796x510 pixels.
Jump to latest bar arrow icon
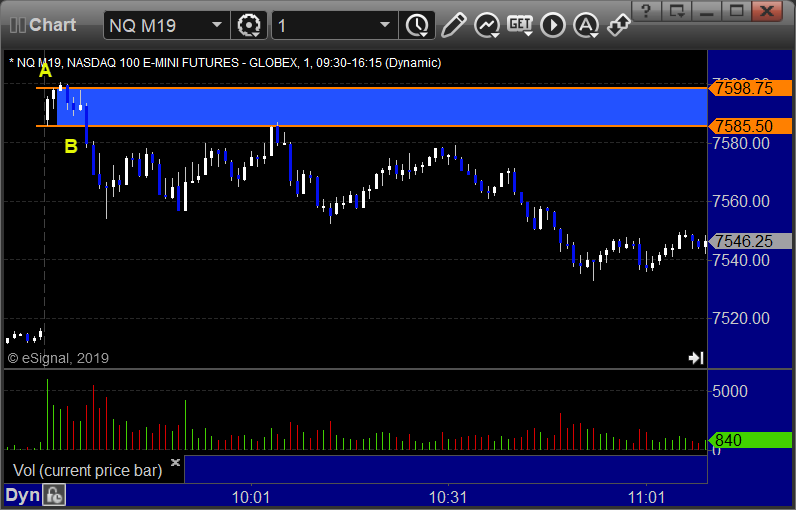(x=696, y=358)
